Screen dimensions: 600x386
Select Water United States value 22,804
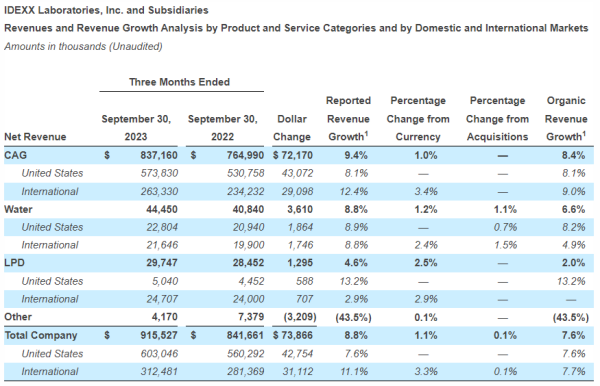162,227
